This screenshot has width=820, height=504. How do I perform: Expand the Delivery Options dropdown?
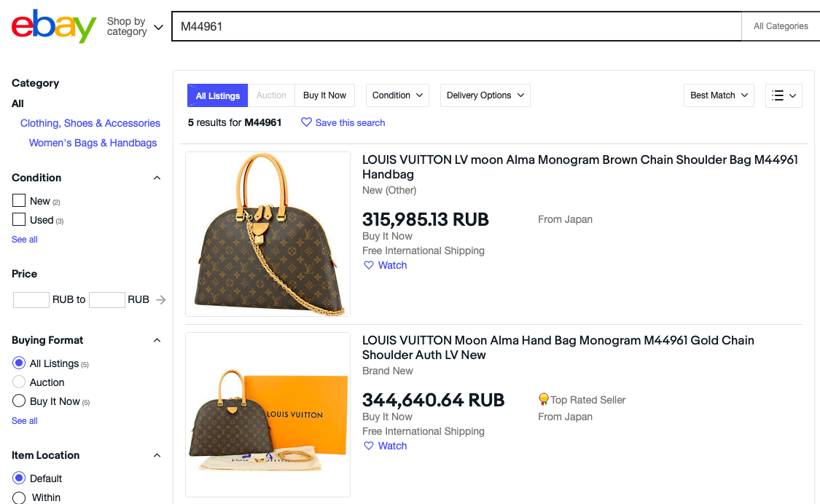[x=485, y=95]
